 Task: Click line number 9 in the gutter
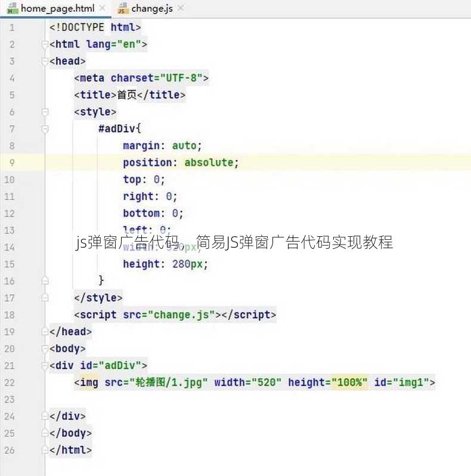pos(12,163)
